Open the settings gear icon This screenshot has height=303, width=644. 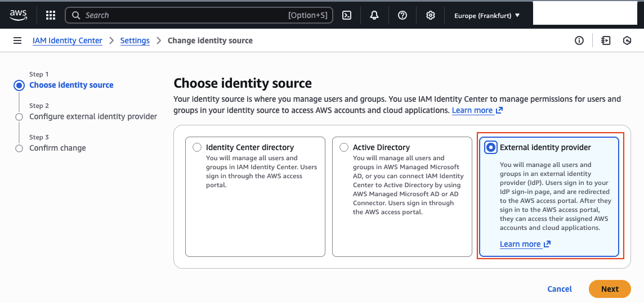coord(431,16)
